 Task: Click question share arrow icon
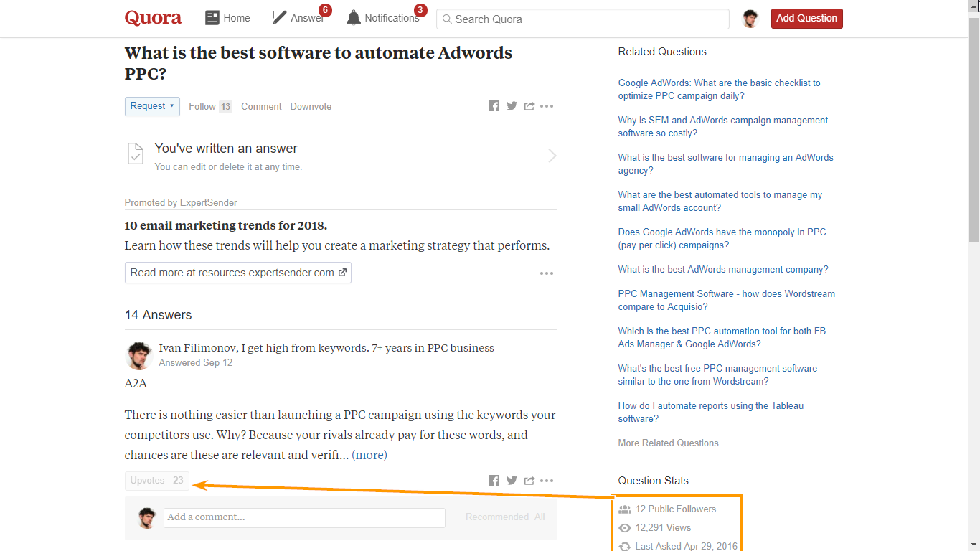pos(529,106)
